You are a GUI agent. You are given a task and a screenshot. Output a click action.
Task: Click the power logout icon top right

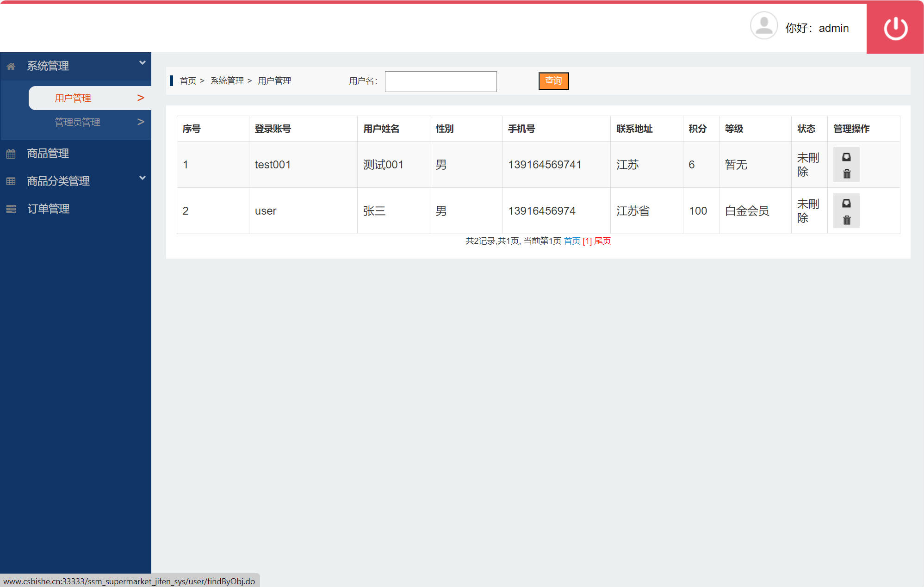[x=894, y=28]
